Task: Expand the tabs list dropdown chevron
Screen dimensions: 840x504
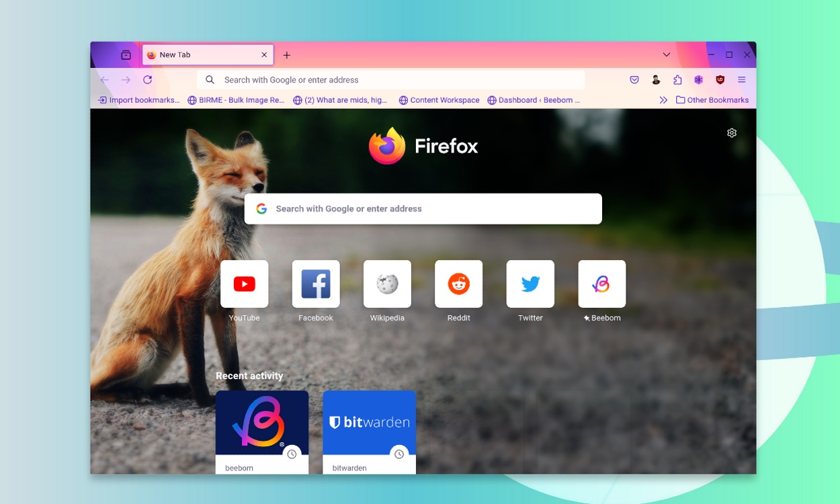Action: [x=666, y=54]
